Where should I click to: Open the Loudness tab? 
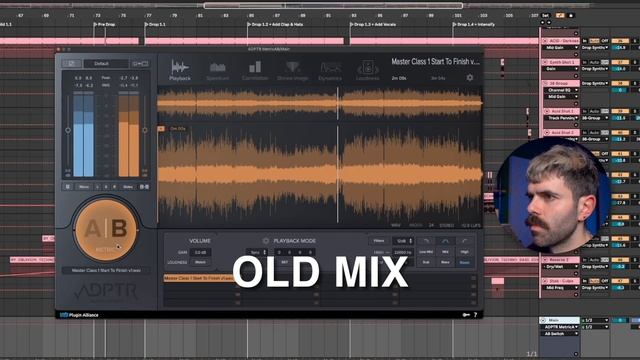tap(367, 70)
